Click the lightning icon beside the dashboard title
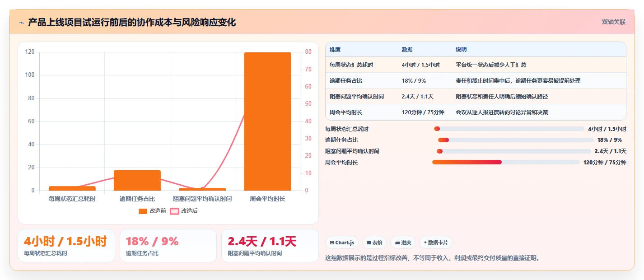Viewport: 644px width, 280px height. 21,23
